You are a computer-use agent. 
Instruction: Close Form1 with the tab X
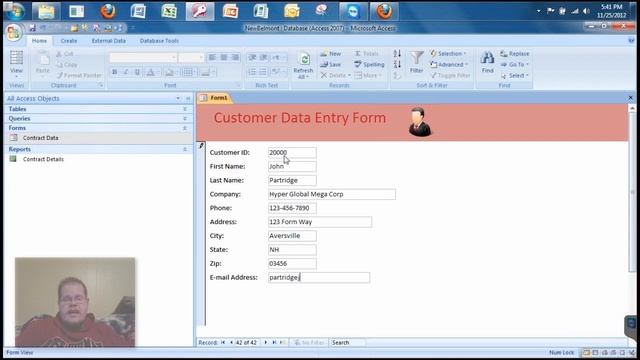click(x=631, y=98)
